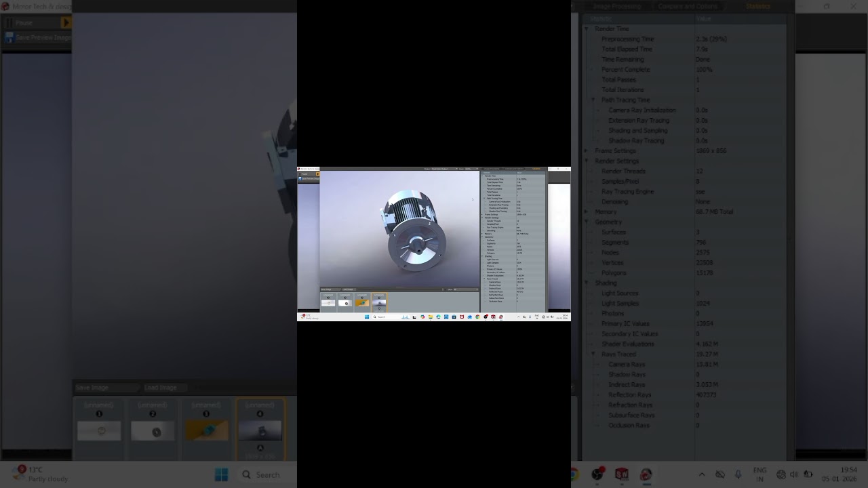Click the yellow play icon in the sharp center window
Image resolution: width=868 pixels, height=488 pixels.
click(x=318, y=174)
